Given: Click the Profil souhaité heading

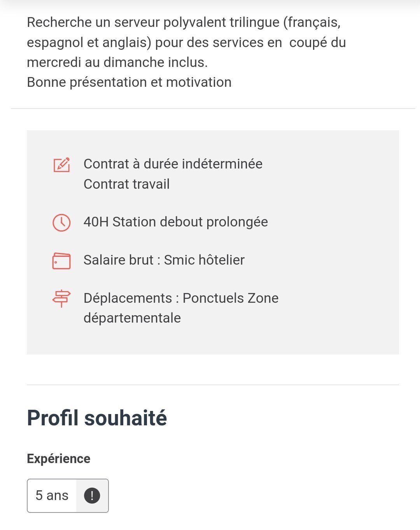Looking at the screenshot, I should [97, 418].
